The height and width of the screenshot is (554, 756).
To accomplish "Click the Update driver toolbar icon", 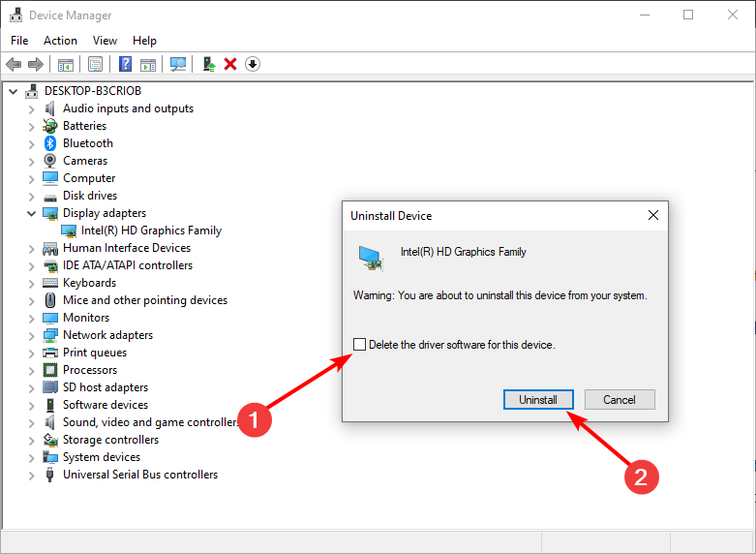I will coord(209,64).
